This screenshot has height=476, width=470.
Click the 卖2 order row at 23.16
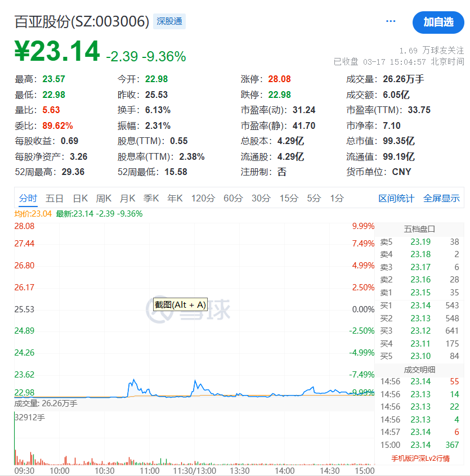click(x=419, y=280)
